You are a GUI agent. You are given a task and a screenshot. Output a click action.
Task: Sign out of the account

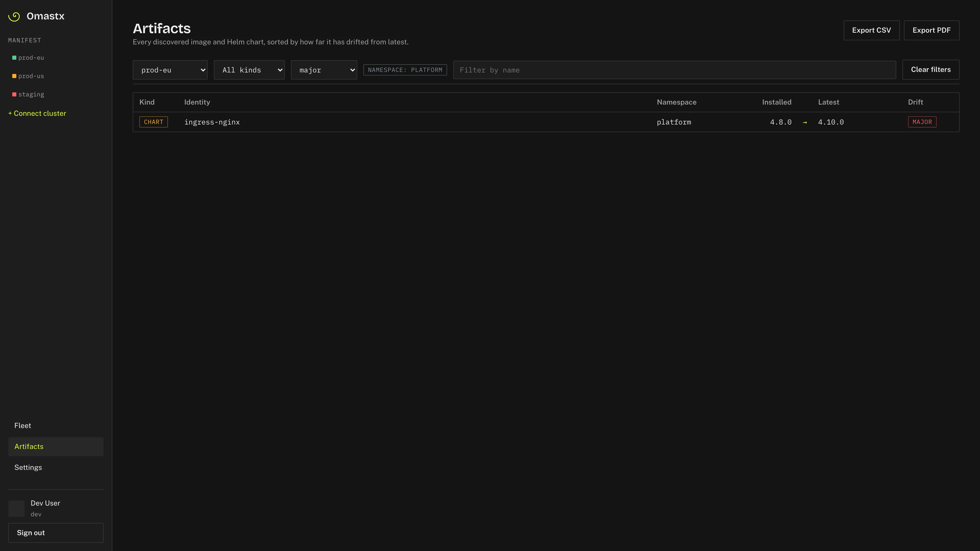(x=56, y=533)
